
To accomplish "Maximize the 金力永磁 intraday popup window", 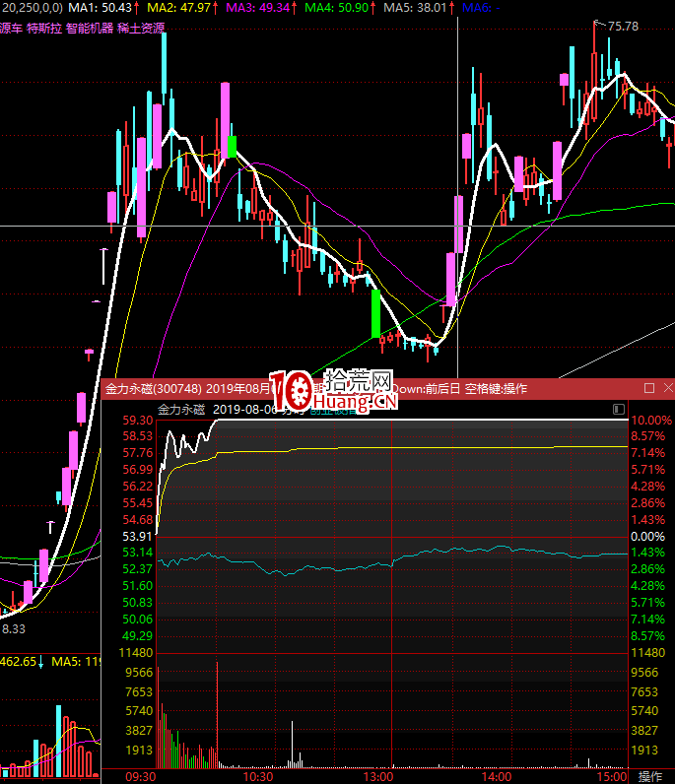I will pyautogui.click(x=649, y=388).
